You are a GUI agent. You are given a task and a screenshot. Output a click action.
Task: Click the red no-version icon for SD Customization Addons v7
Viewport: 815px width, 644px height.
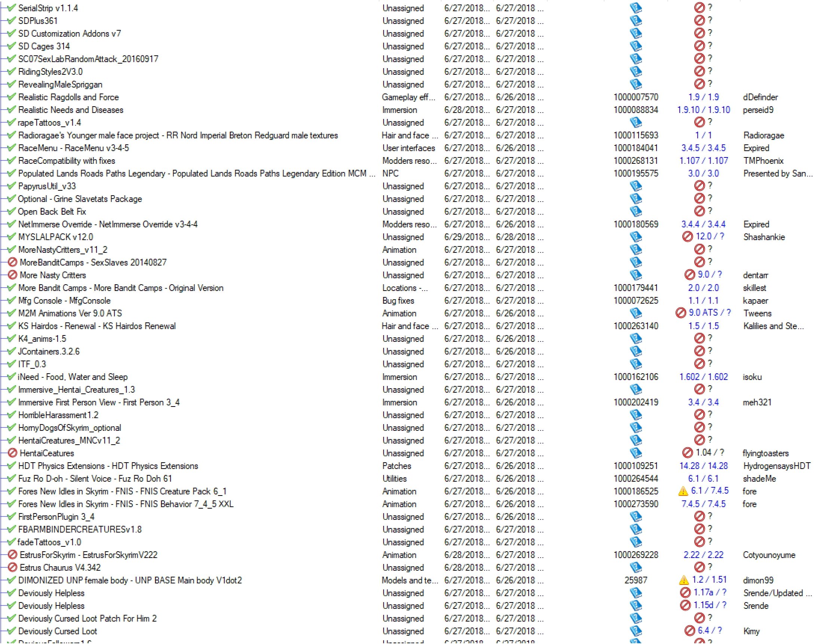(699, 33)
